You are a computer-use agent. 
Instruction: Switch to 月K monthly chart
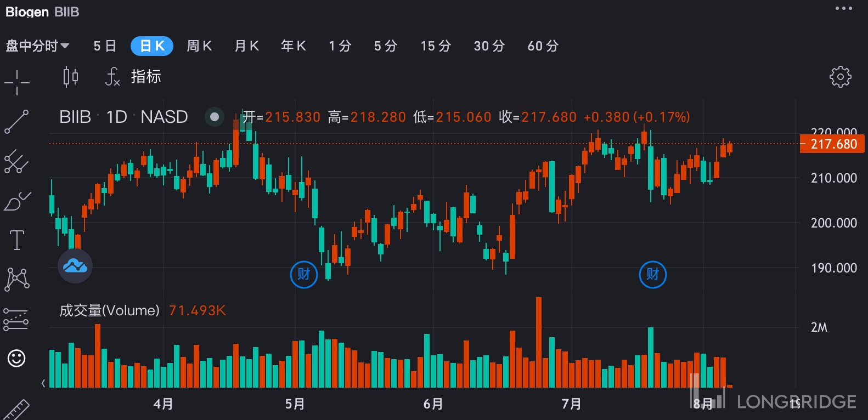tap(246, 46)
